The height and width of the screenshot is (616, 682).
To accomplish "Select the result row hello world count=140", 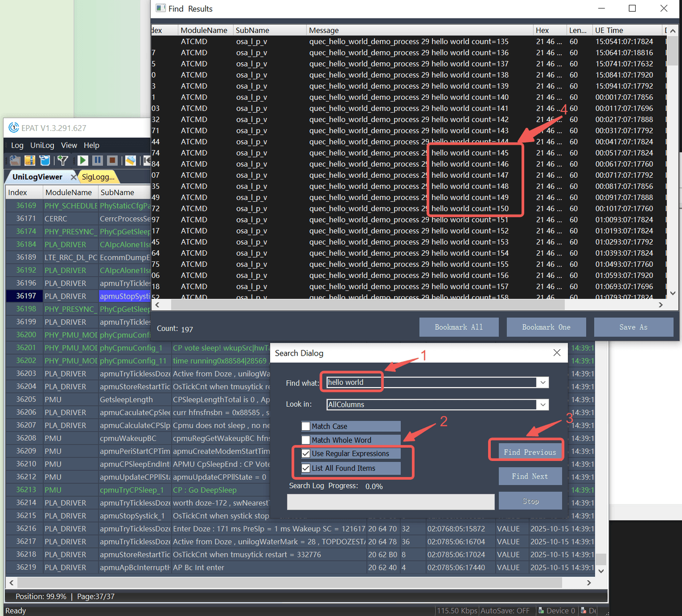I will [409, 97].
